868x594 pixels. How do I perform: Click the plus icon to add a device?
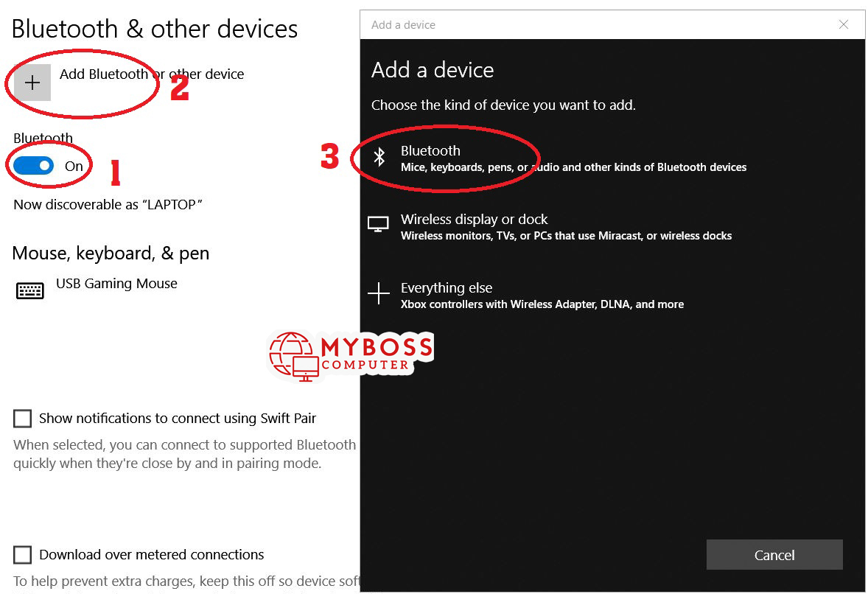[32, 83]
